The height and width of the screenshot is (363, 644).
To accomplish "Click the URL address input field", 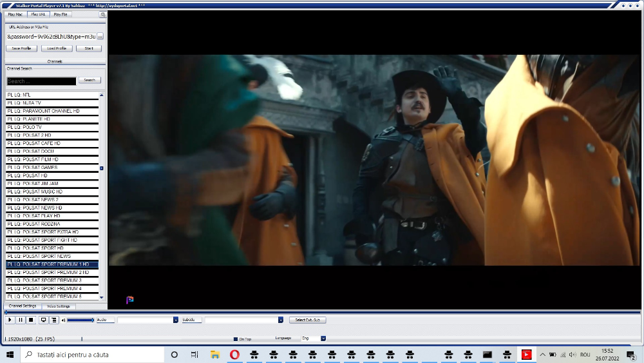I will tap(51, 37).
